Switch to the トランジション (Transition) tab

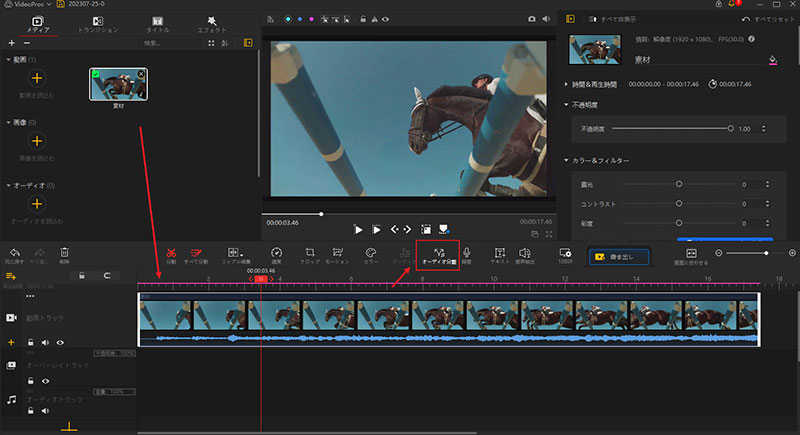click(x=97, y=24)
